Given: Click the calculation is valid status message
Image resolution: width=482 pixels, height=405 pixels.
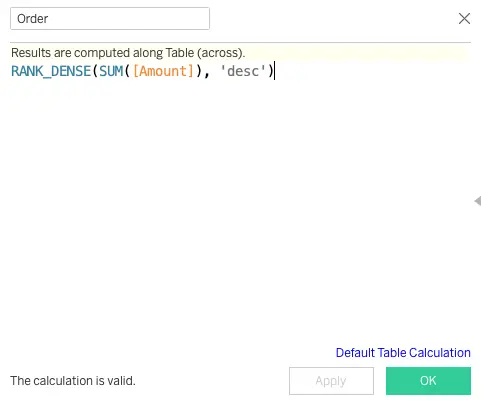Looking at the screenshot, I should click(73, 381).
